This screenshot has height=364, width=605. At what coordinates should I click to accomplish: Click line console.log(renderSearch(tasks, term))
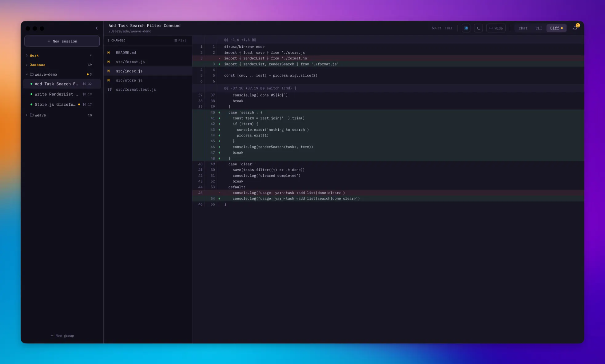tap(388, 147)
